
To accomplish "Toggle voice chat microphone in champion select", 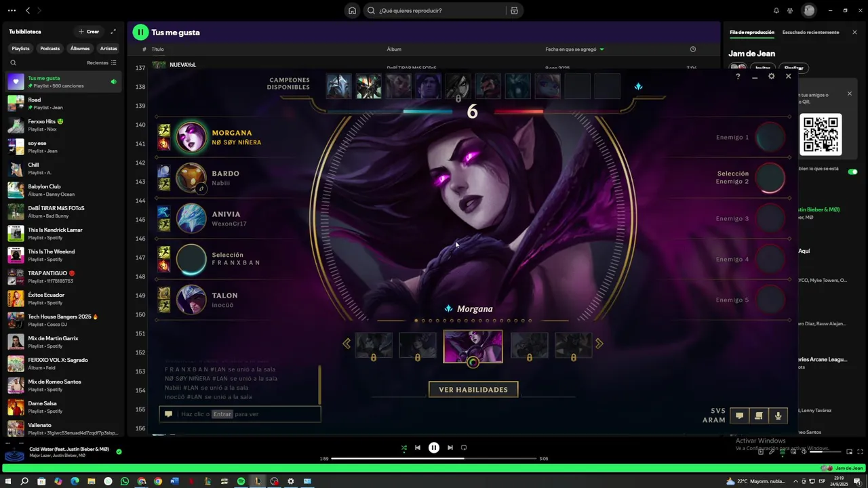I will 778,415.
